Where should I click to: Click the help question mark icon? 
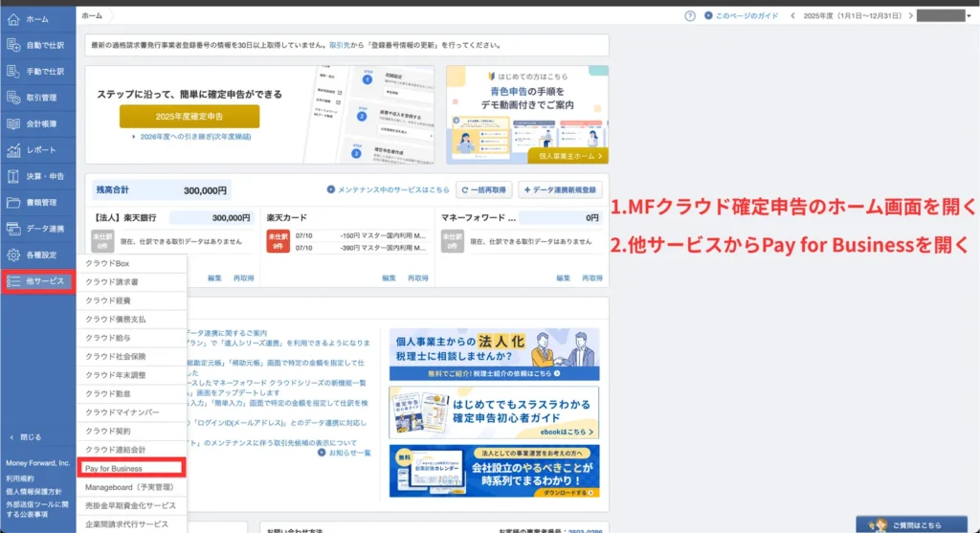pyautogui.click(x=690, y=16)
